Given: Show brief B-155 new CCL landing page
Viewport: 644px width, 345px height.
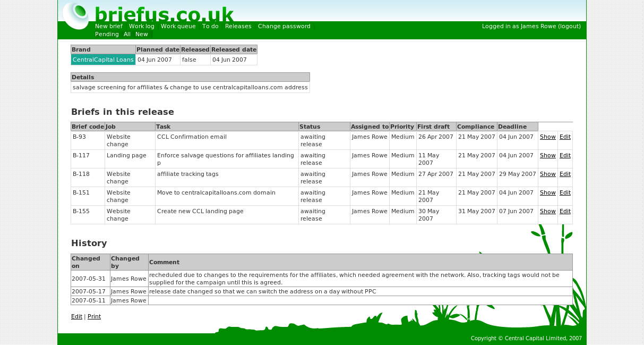Looking at the screenshot, I should pyautogui.click(x=547, y=212).
